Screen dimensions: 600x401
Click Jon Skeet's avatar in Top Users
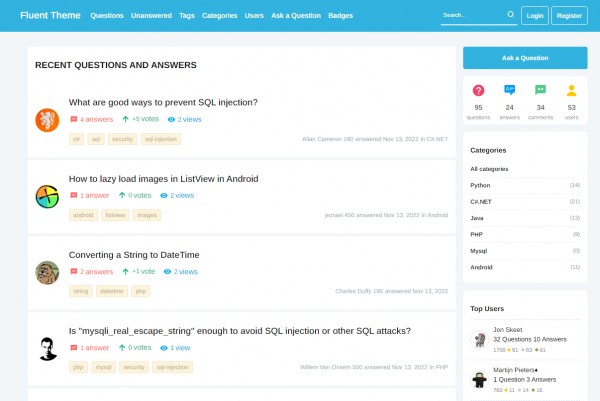pos(479,340)
